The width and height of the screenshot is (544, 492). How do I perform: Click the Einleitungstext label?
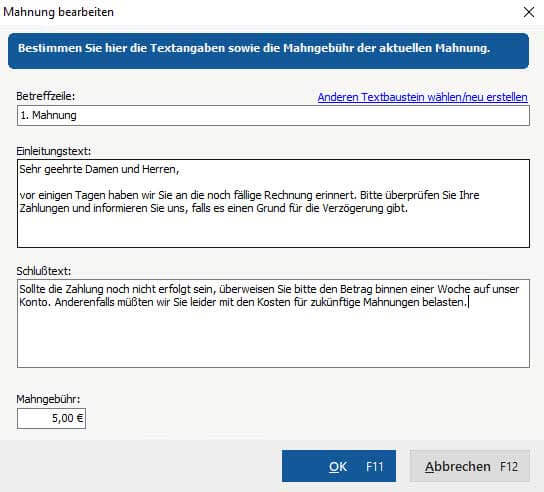[x=53, y=151]
